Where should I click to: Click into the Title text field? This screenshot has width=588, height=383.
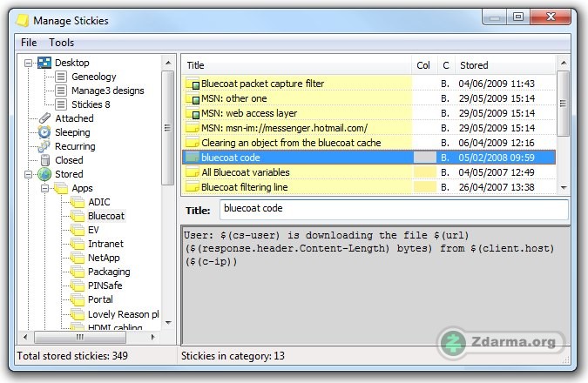394,209
